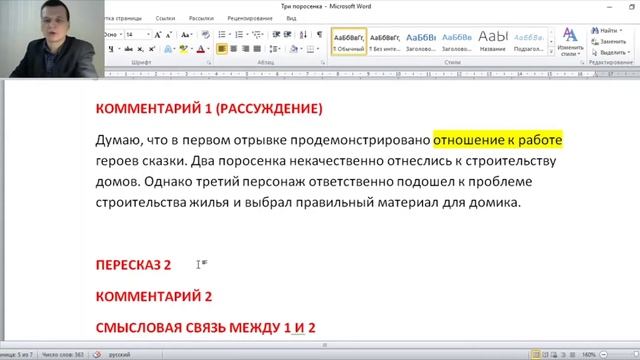This screenshot has width=640, height=360.
Task: Apply yellow text highlight color
Action: [x=183, y=49]
